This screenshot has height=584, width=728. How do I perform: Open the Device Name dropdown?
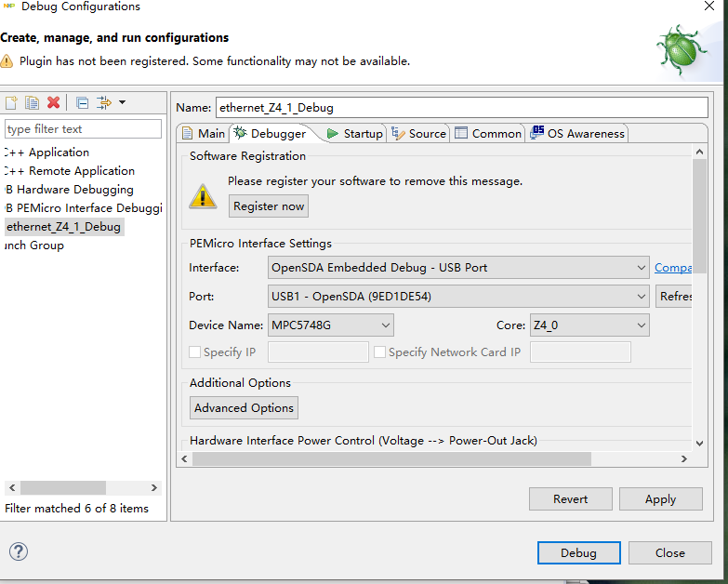click(331, 325)
